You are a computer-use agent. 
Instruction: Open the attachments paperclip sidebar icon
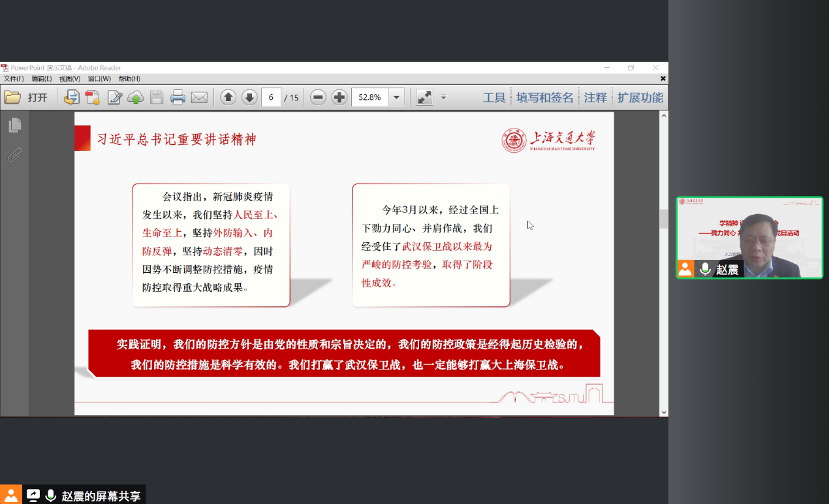point(14,155)
